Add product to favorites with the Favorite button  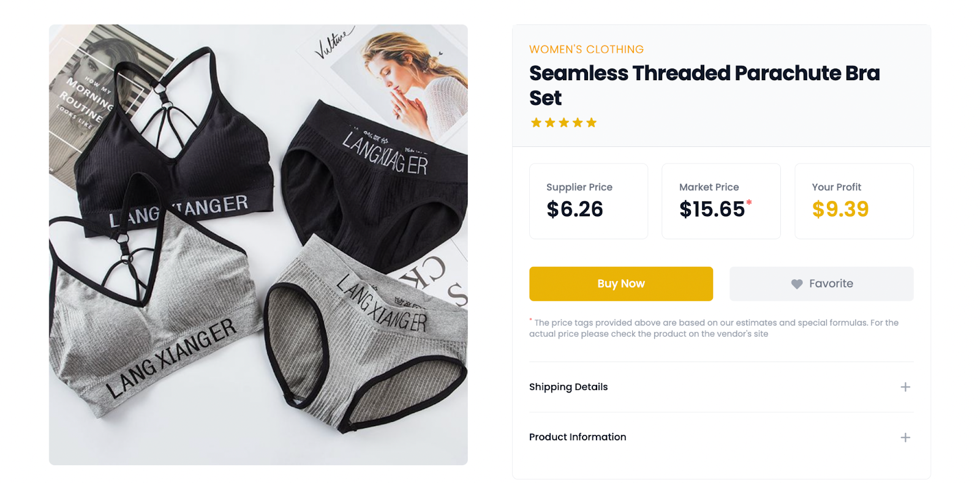(821, 283)
